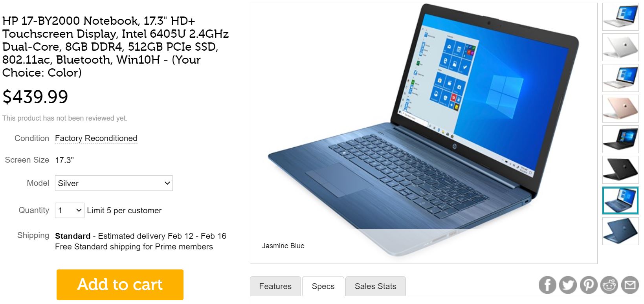Email this product using envelope icon

630,285
